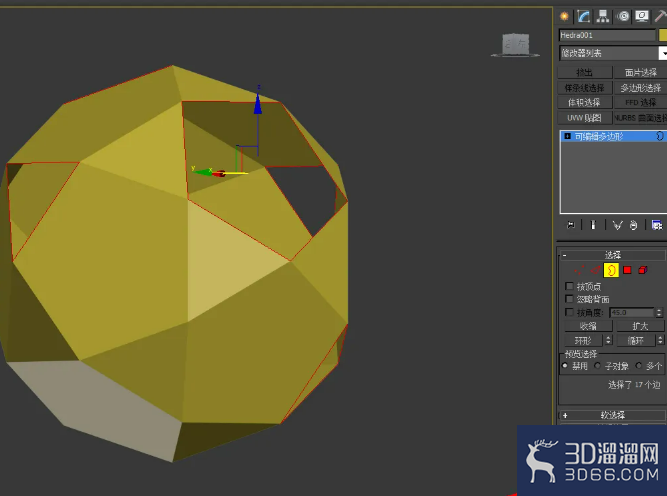Screen dimensions: 667x496
Task: Click the 挤出 modifier button
Action: click(585, 72)
